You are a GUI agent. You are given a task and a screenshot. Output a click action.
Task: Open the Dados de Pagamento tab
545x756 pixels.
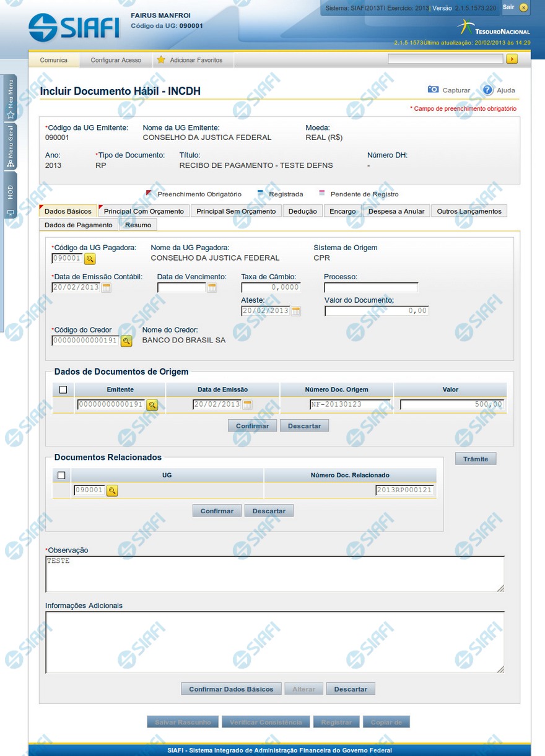(x=79, y=225)
